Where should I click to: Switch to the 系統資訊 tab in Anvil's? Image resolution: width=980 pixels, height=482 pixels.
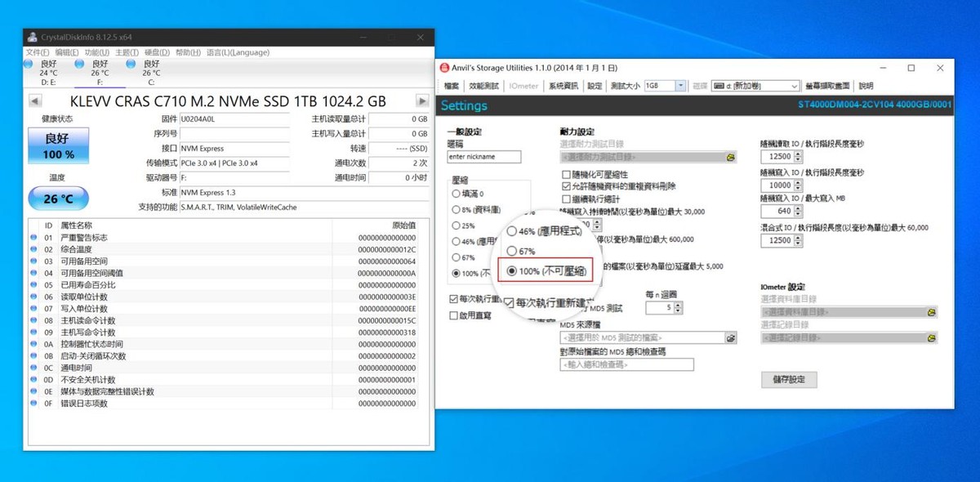tap(563, 86)
